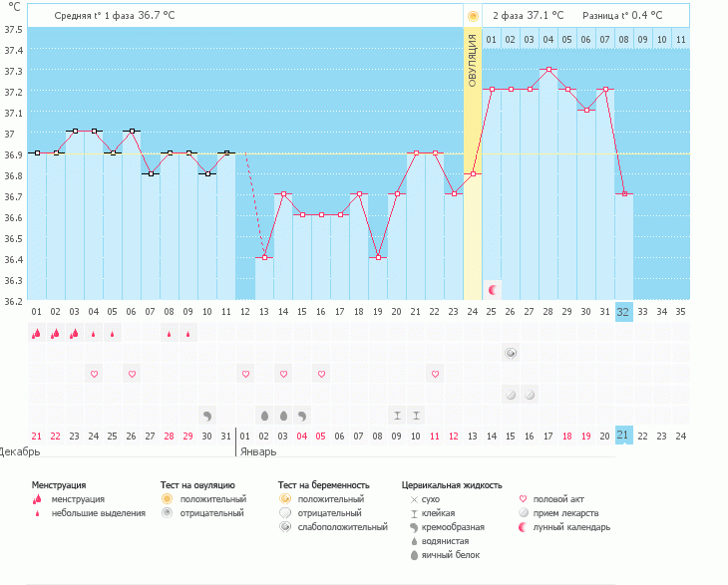Click the 'положительный' ovulation test legend icon
The height and width of the screenshot is (585, 728).
pos(168,499)
